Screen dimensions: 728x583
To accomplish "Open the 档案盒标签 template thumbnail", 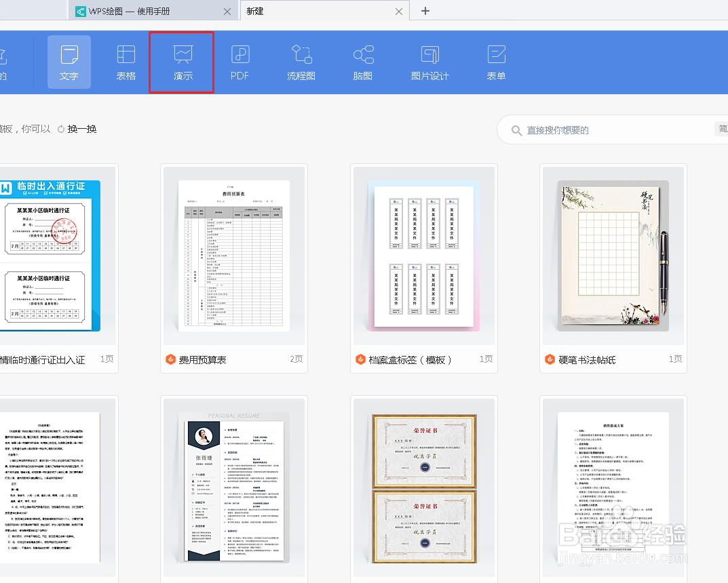I will click(x=424, y=256).
